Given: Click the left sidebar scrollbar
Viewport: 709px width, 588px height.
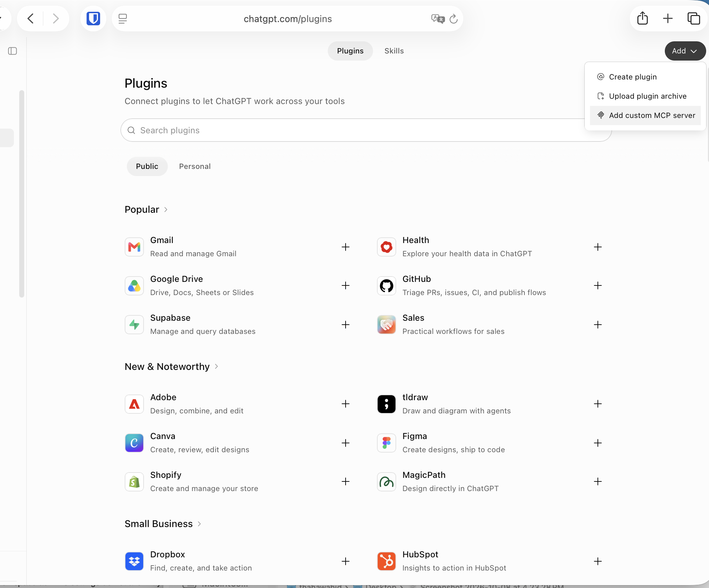Looking at the screenshot, I should pyautogui.click(x=22, y=194).
